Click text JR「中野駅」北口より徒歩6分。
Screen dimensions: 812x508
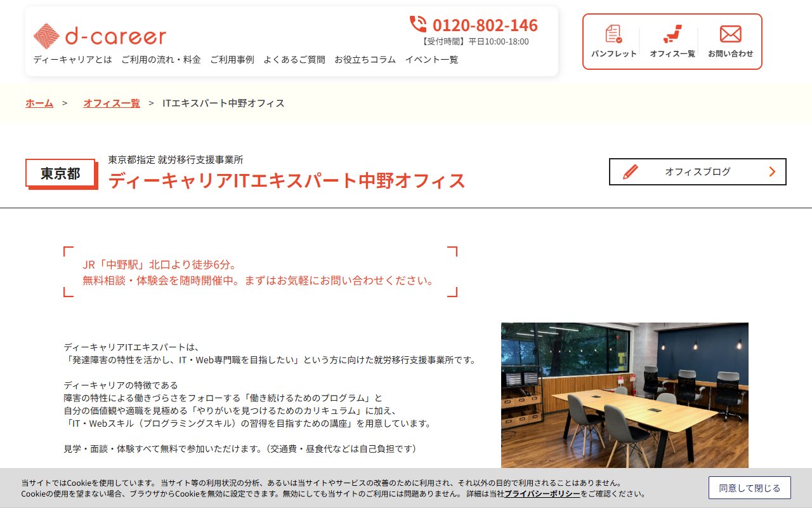click(x=160, y=265)
